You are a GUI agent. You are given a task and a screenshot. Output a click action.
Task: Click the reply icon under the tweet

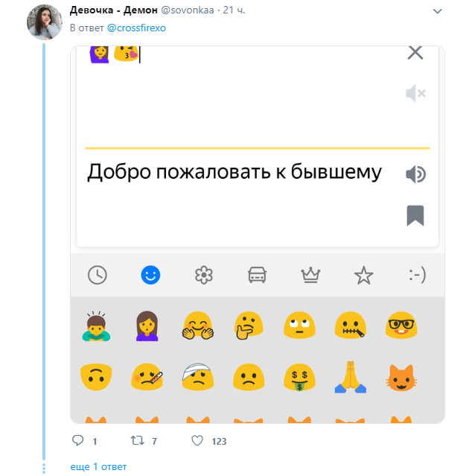[x=77, y=440]
